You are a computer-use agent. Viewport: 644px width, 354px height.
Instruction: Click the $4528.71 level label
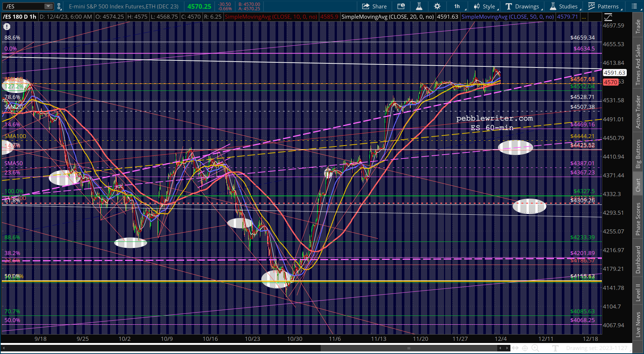click(583, 97)
